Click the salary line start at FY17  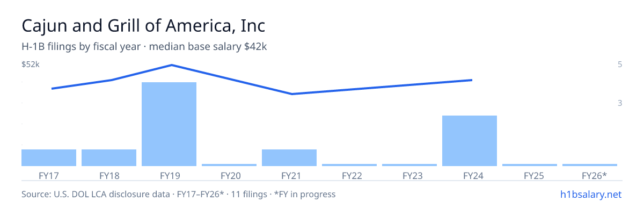click(52, 89)
